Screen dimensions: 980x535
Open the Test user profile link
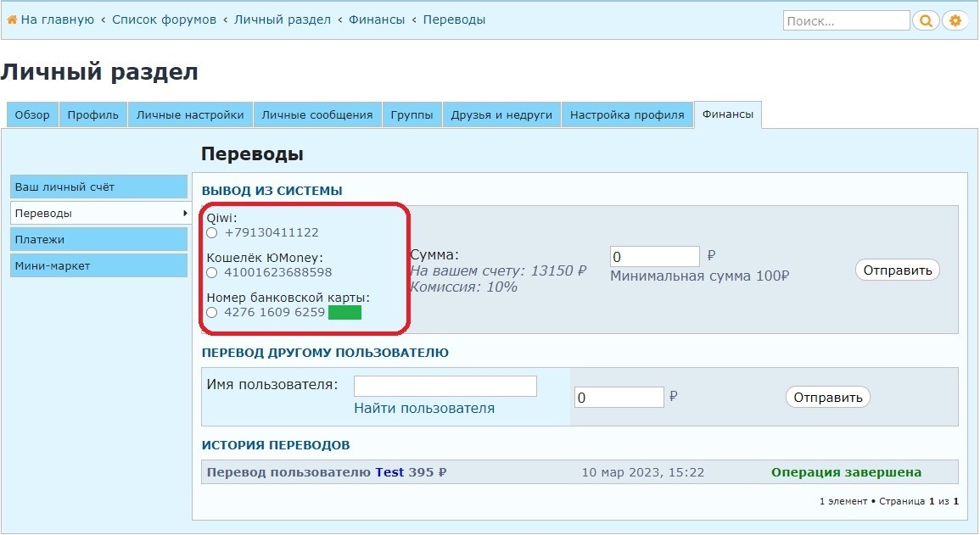click(x=389, y=472)
